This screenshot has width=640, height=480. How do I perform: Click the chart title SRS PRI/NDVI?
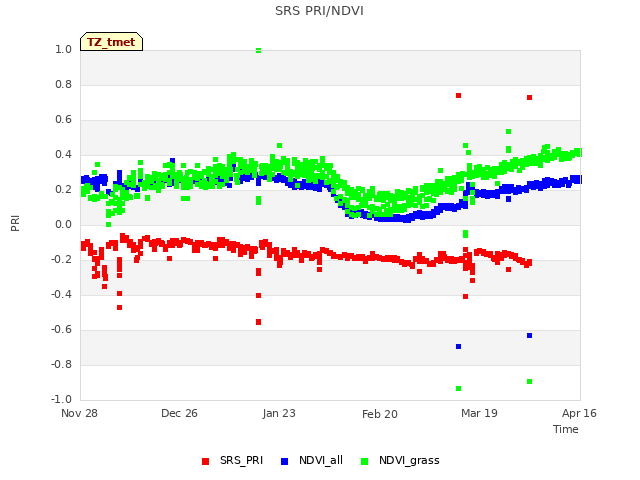click(x=319, y=11)
